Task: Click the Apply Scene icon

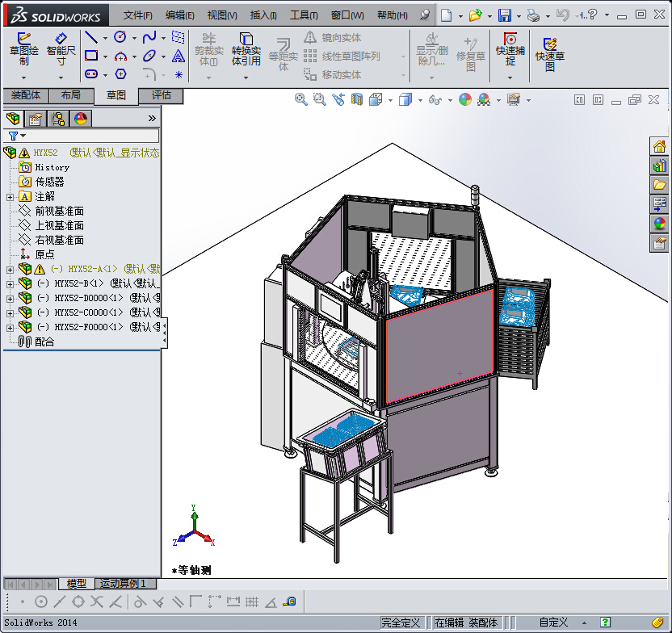Action: coord(484,100)
